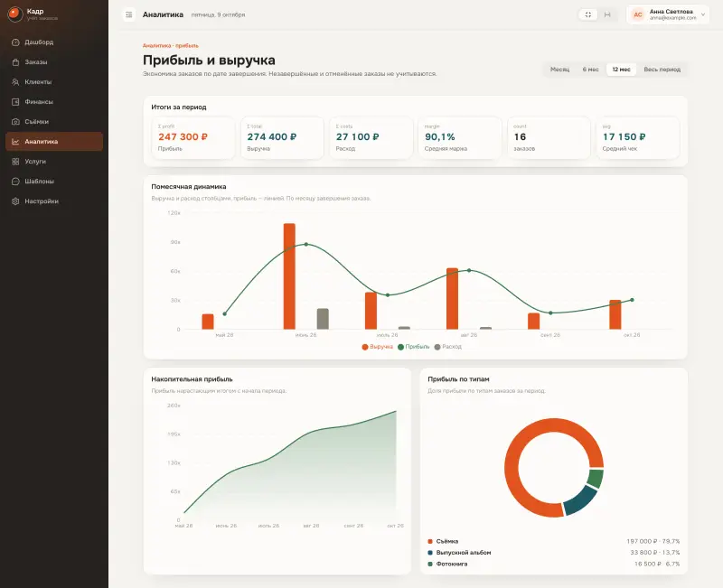The height and width of the screenshot is (588, 723).
Task: Go to Дашборд page
Action: pyautogui.click(x=54, y=42)
